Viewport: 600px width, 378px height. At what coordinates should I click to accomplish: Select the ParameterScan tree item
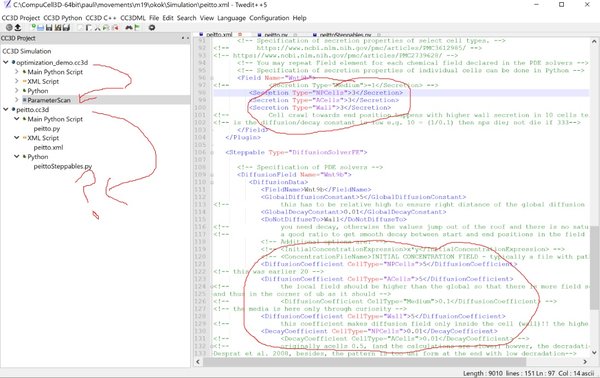coord(49,100)
